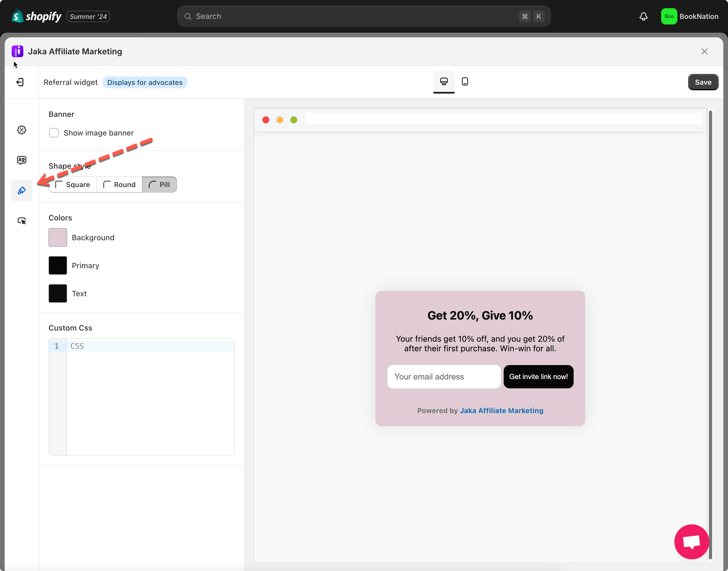The image size is (728, 571).
Task: Open the discount settings sidebar icon
Action: pyautogui.click(x=22, y=130)
